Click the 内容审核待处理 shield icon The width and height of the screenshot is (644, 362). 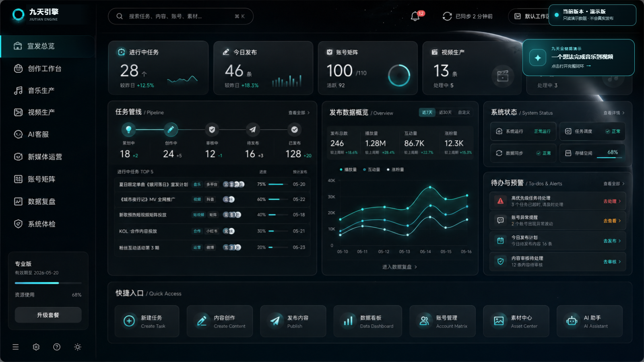[x=500, y=261]
